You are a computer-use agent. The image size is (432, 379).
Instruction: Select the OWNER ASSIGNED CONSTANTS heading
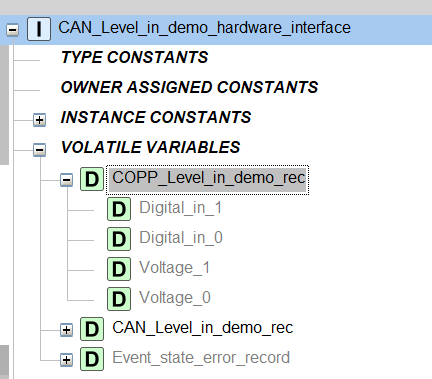pyautogui.click(x=189, y=87)
